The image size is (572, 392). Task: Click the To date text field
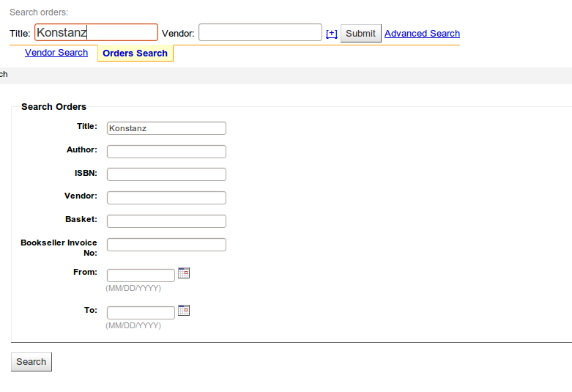(x=141, y=313)
